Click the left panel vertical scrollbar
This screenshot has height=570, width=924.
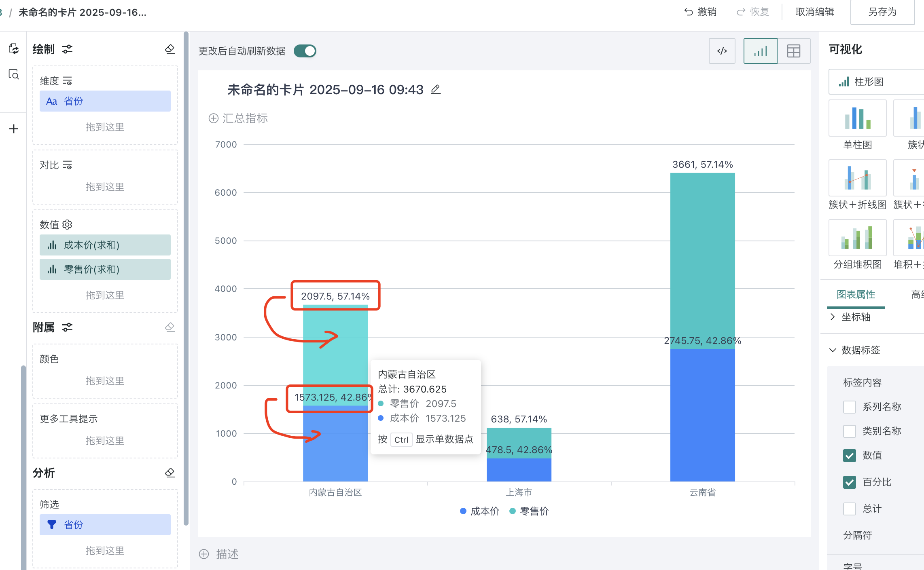pyautogui.click(x=186, y=279)
